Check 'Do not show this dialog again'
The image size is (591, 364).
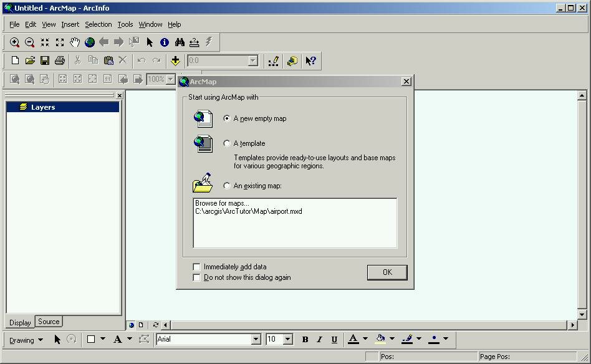click(196, 278)
